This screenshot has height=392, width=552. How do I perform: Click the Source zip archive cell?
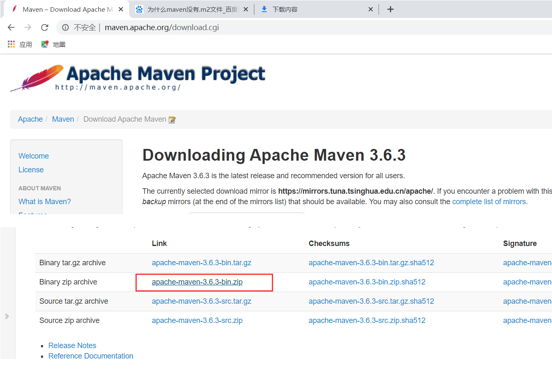[x=69, y=320]
